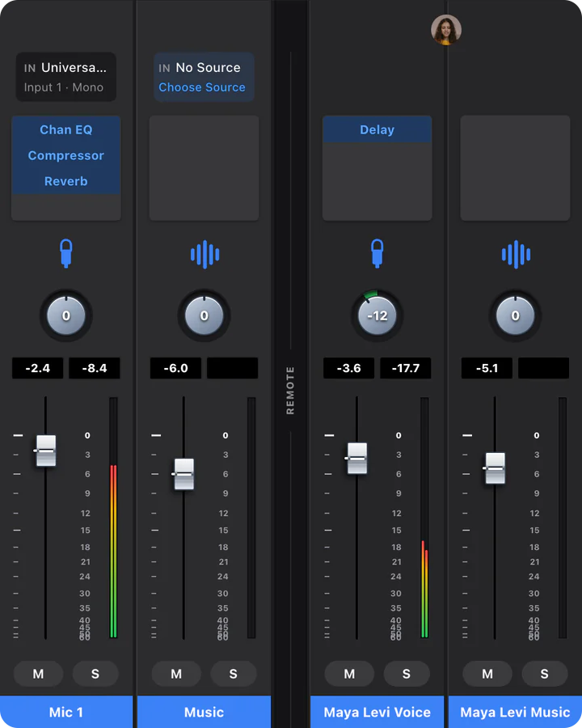The height and width of the screenshot is (728, 582).
Task: Click the waveform icon on Music channel
Action: pyautogui.click(x=205, y=255)
